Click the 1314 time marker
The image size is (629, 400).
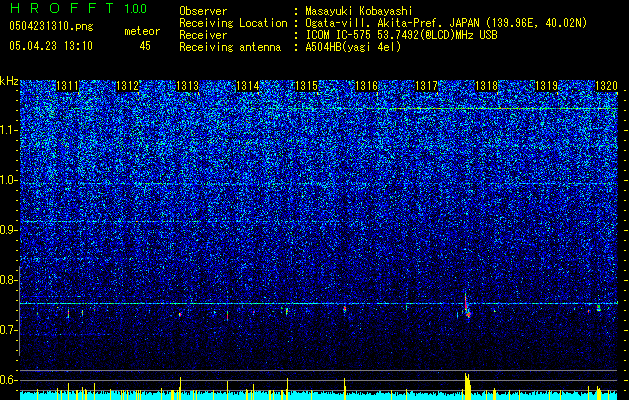(247, 86)
